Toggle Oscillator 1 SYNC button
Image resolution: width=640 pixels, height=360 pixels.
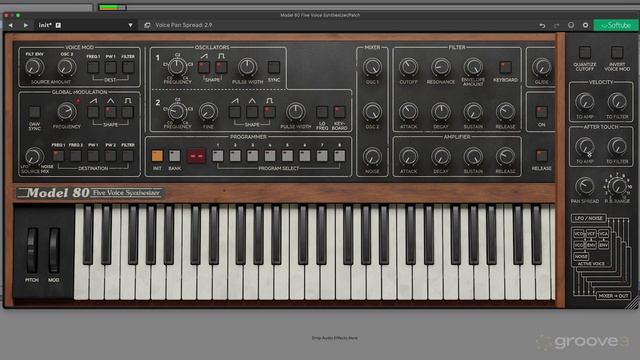pyautogui.click(x=274, y=67)
